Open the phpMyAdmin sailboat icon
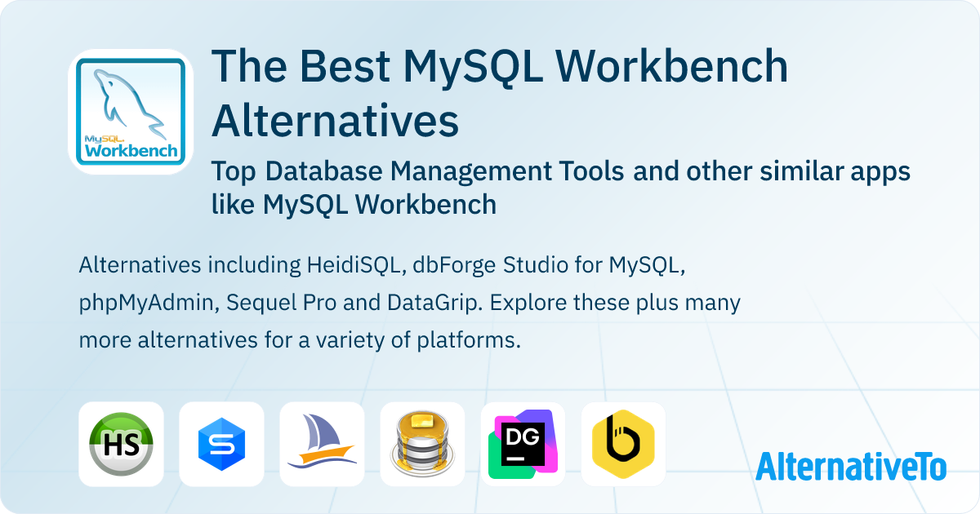 (322, 444)
